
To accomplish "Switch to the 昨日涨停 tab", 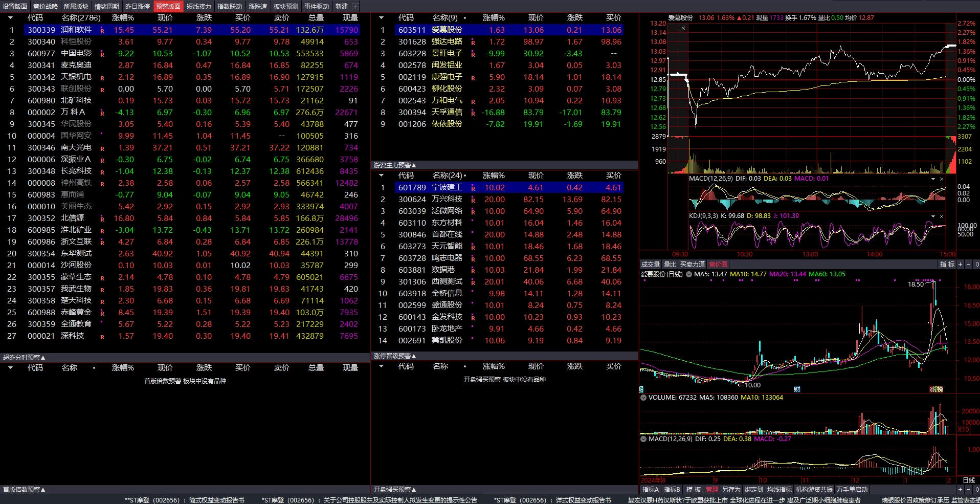I will click(138, 6).
